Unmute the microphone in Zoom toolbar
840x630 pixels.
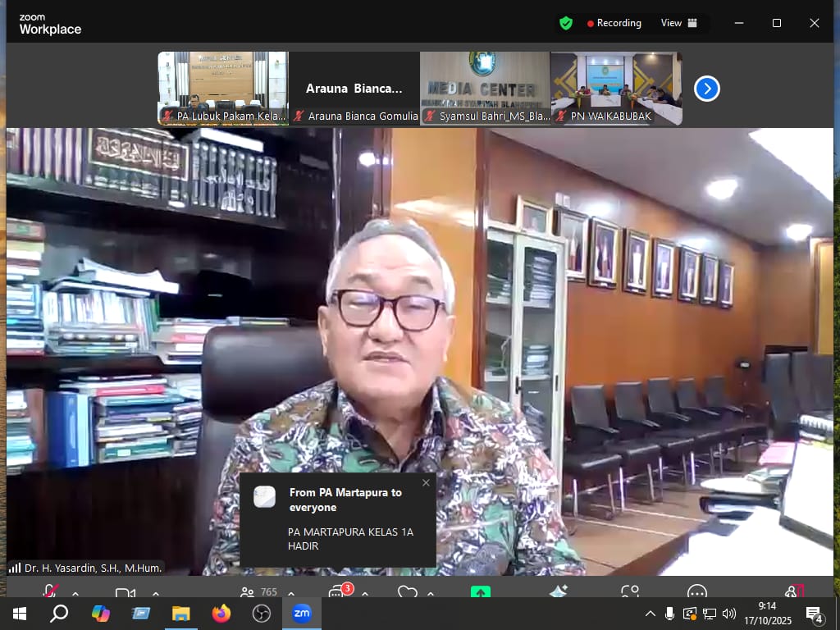tap(50, 592)
